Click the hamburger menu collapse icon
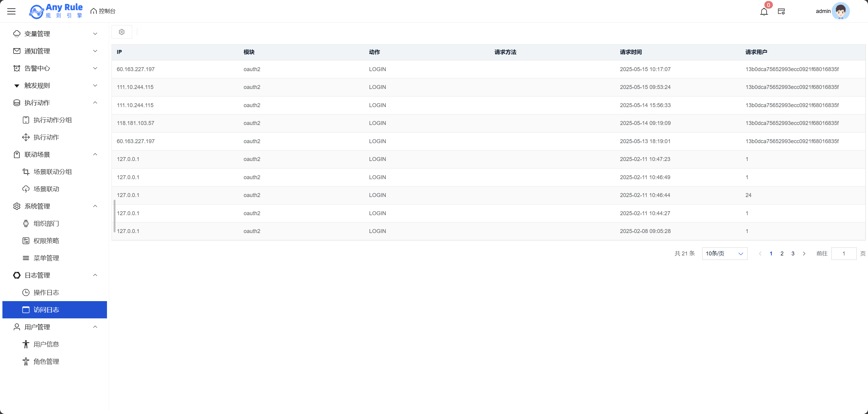Screen dimensions: 868x414 [12, 11]
